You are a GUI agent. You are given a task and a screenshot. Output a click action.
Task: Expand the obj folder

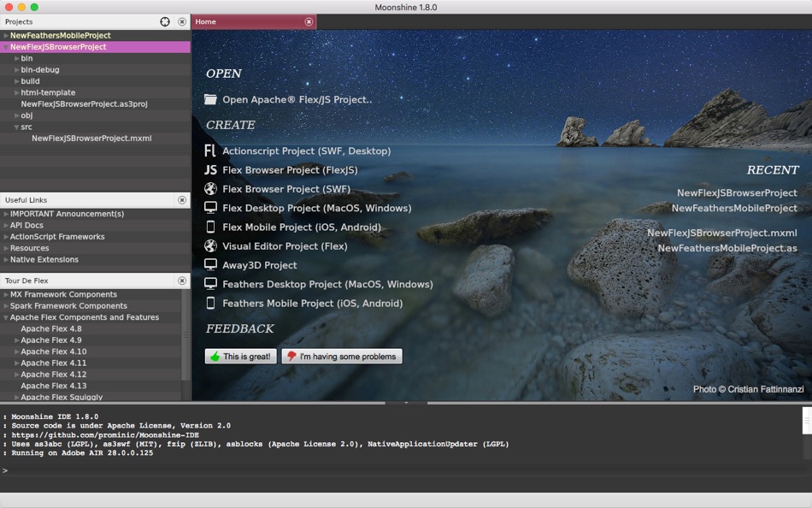[x=16, y=115]
